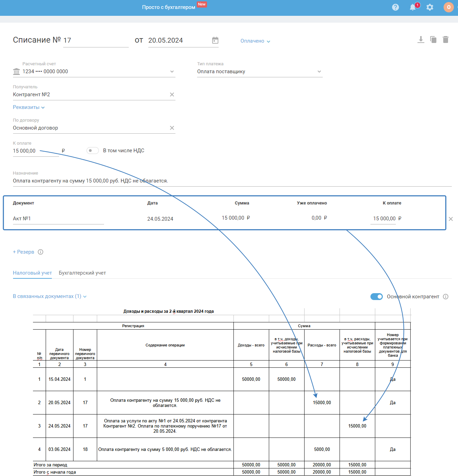The image size is (458, 476).
Task: Remove the Акт №1 document row
Action: (x=451, y=219)
